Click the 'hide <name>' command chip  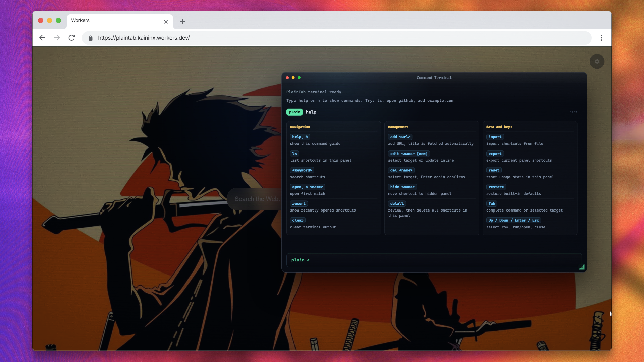coord(402,187)
